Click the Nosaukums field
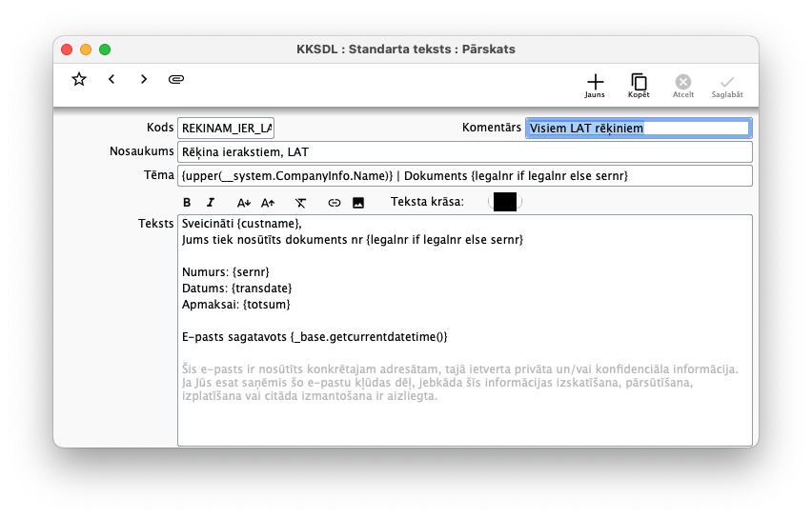812x518 pixels. (464, 152)
